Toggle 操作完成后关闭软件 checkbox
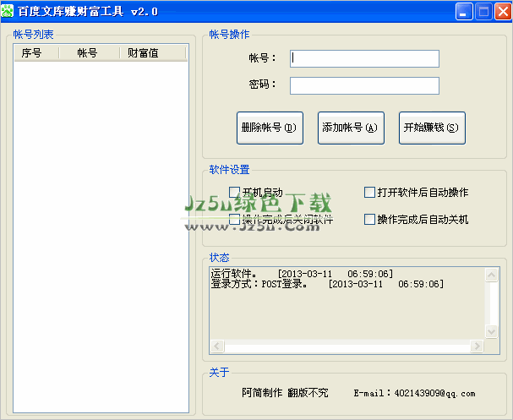 point(234,219)
